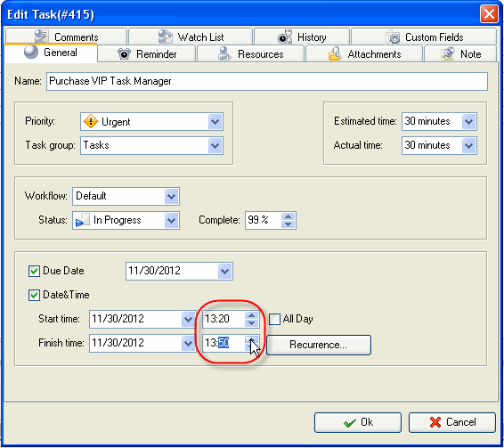
Task: Uncheck the Due Date checkbox
Action: pos(35,271)
